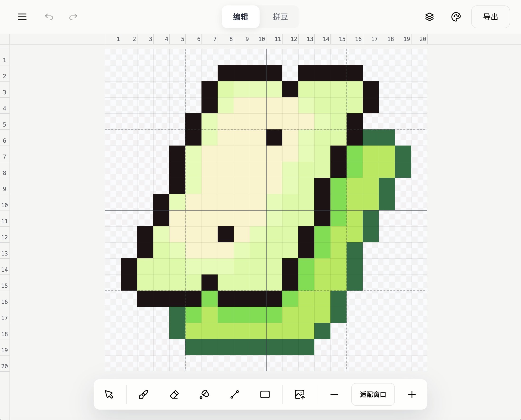
Task: Click the bright green pixel at column 7, row 16
Action: tap(210, 299)
